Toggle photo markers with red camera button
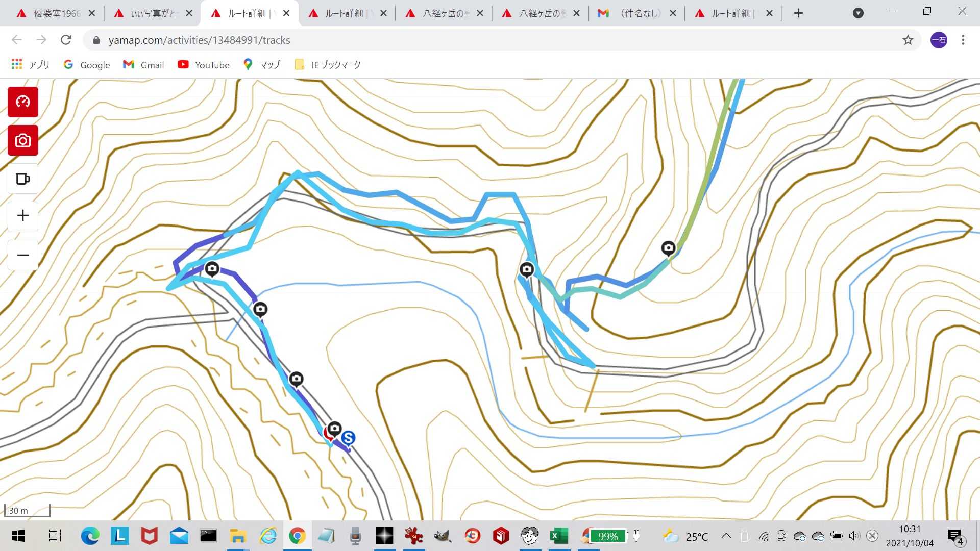Screen dimensions: 980x551 23,140
